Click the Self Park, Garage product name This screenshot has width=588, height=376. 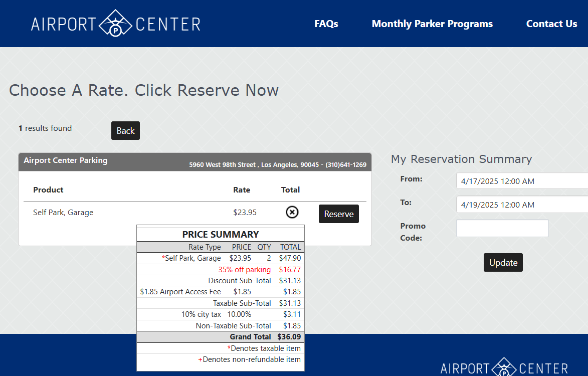point(63,213)
